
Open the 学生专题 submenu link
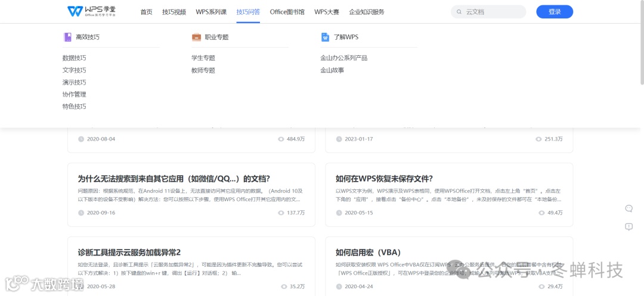pyautogui.click(x=203, y=58)
